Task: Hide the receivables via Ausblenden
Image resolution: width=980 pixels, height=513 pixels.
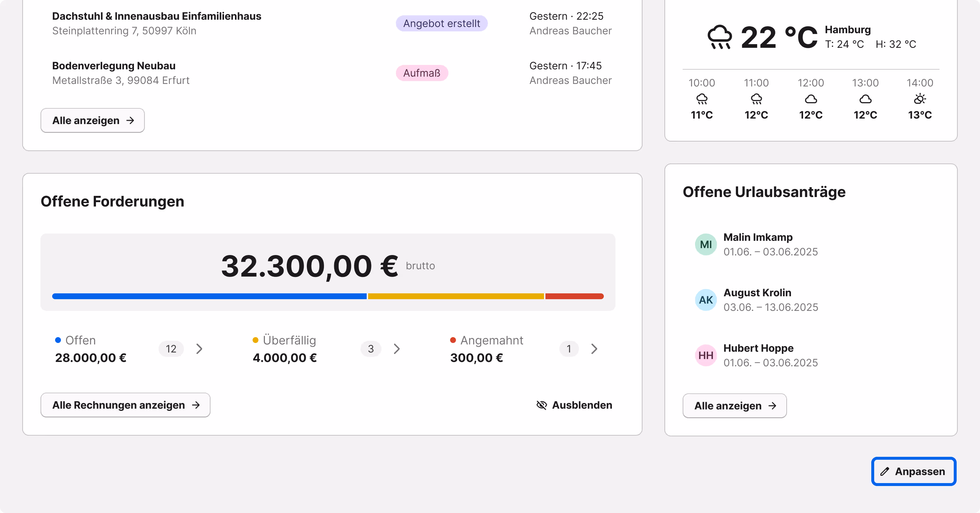Action: pyautogui.click(x=581, y=405)
